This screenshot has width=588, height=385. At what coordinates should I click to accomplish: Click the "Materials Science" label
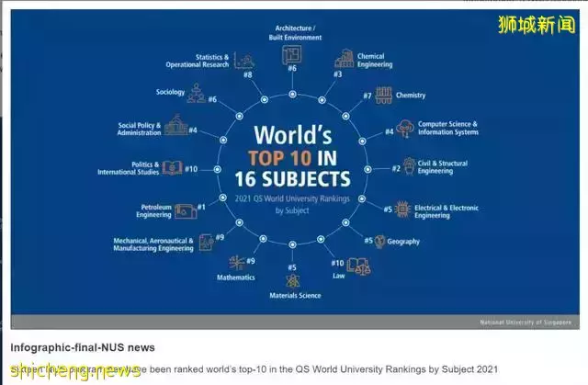click(x=295, y=295)
